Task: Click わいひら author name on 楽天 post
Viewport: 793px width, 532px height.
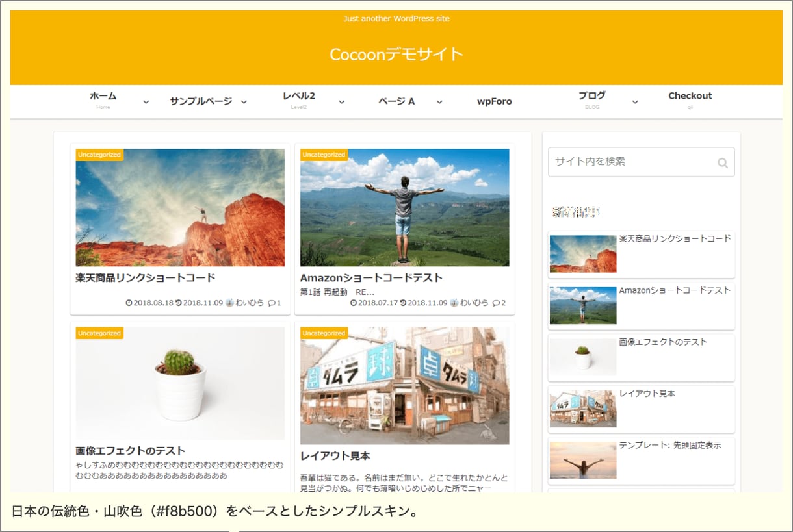Action: click(x=250, y=303)
